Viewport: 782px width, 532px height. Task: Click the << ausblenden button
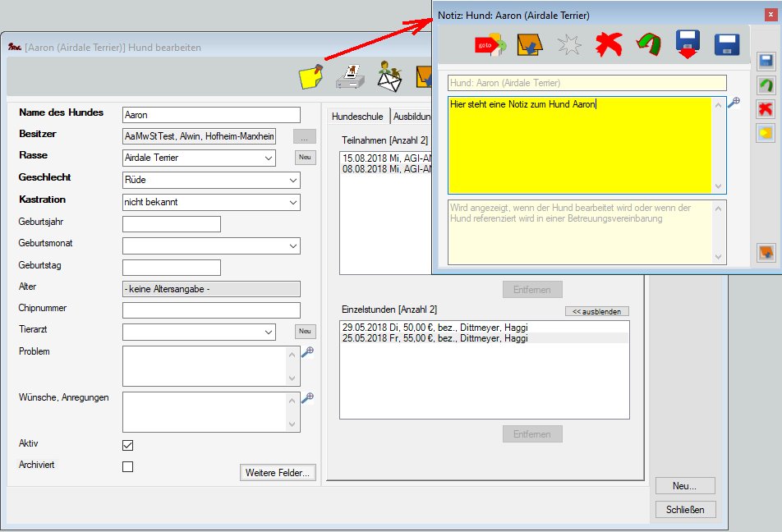(597, 311)
